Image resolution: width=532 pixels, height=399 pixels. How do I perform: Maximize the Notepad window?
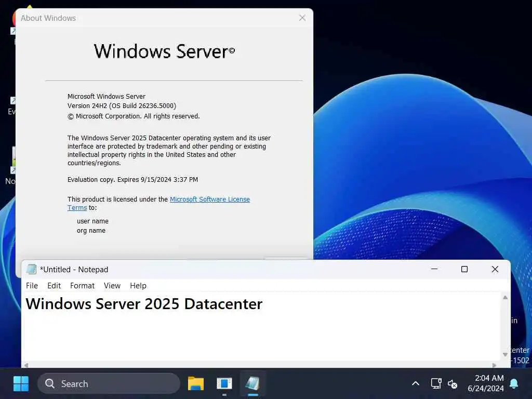(x=464, y=269)
